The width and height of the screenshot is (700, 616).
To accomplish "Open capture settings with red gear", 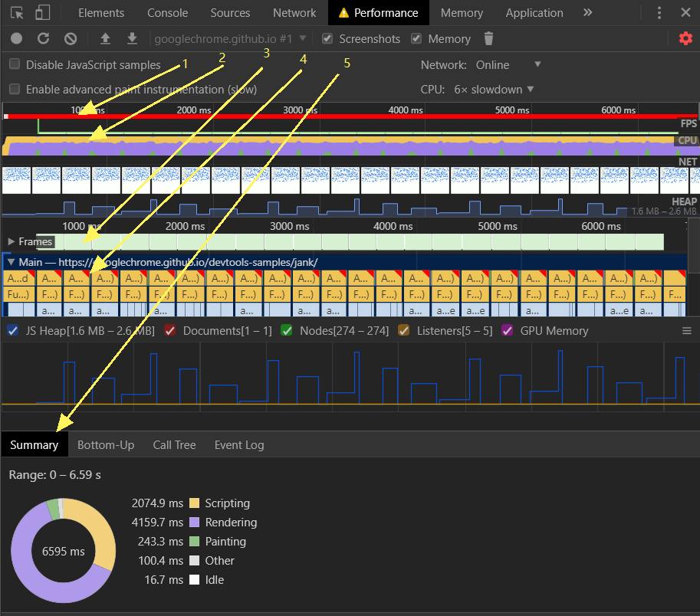I will (685, 38).
